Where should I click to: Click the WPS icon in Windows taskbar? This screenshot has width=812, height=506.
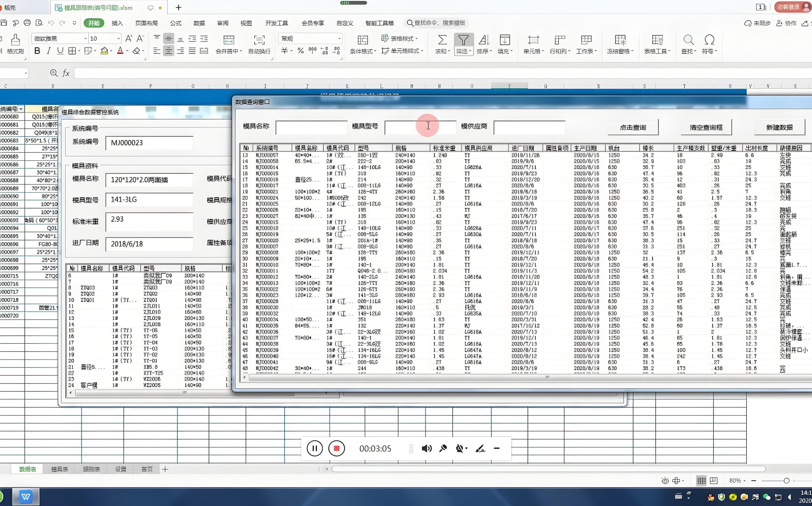point(26,496)
